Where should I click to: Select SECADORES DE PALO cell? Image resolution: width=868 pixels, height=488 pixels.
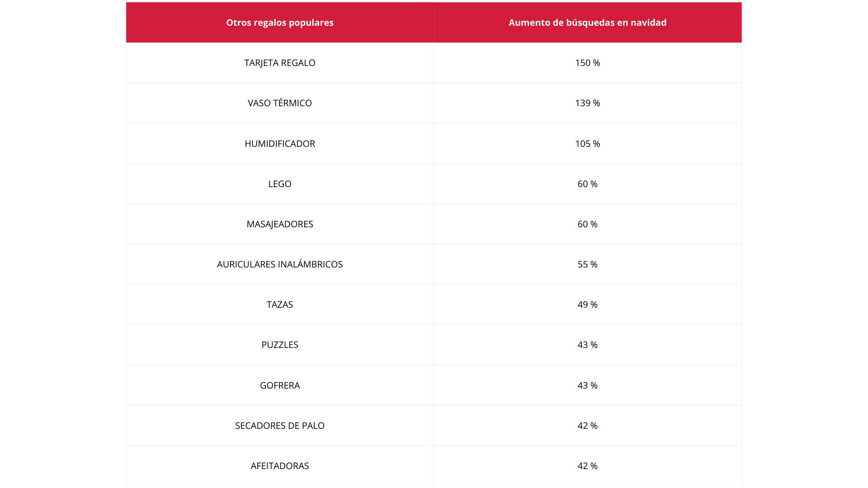click(x=280, y=426)
